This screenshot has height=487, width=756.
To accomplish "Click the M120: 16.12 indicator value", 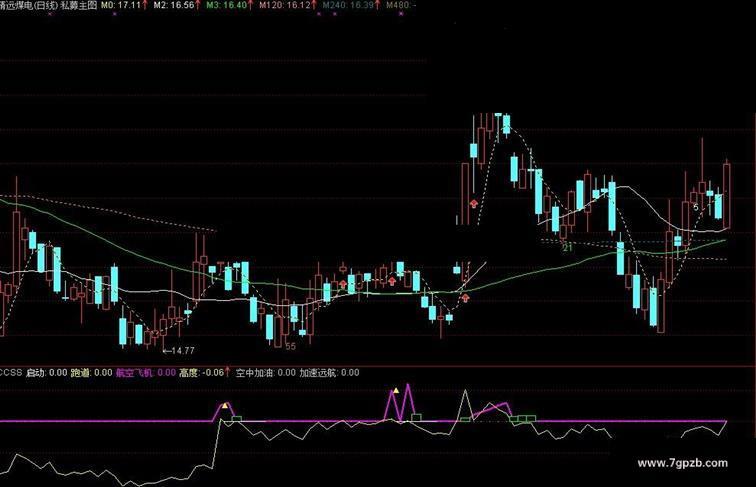I will pos(284,5).
